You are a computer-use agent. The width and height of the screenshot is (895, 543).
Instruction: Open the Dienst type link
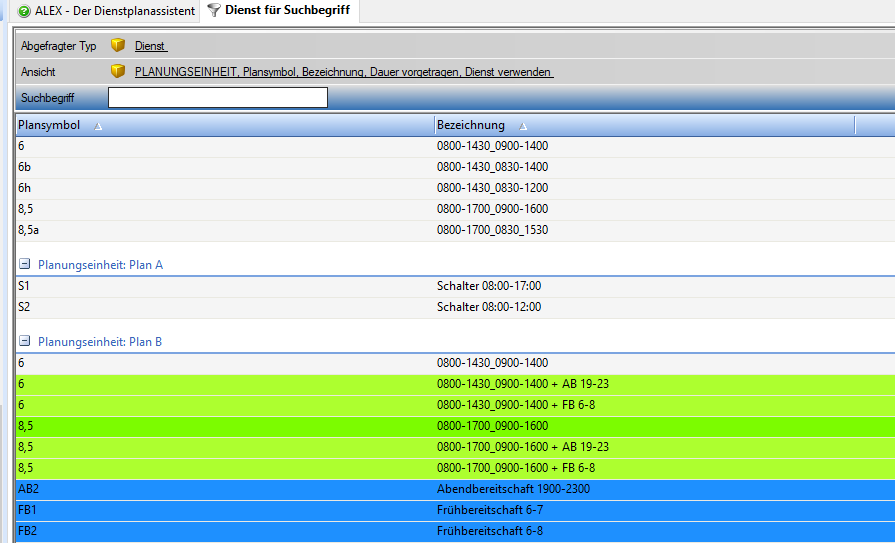click(x=150, y=46)
